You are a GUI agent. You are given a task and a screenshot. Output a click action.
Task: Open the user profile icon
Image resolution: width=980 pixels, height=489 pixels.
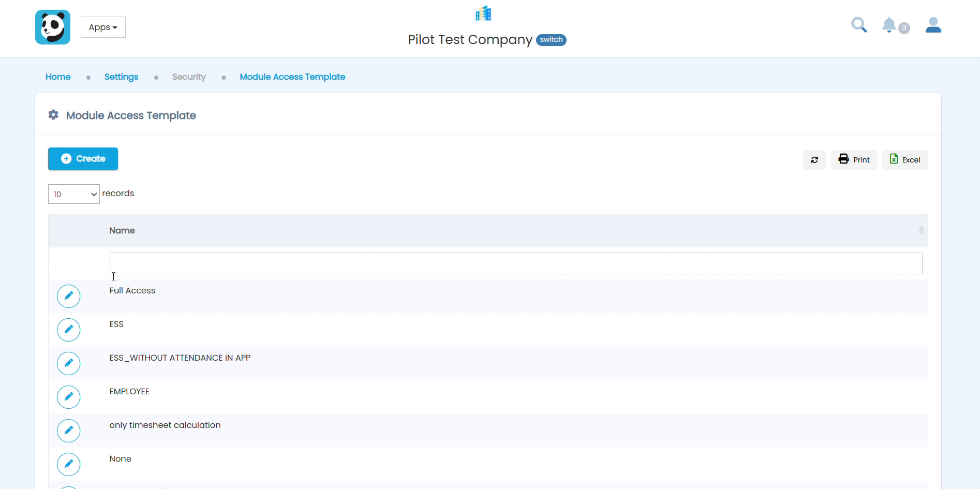(x=933, y=25)
